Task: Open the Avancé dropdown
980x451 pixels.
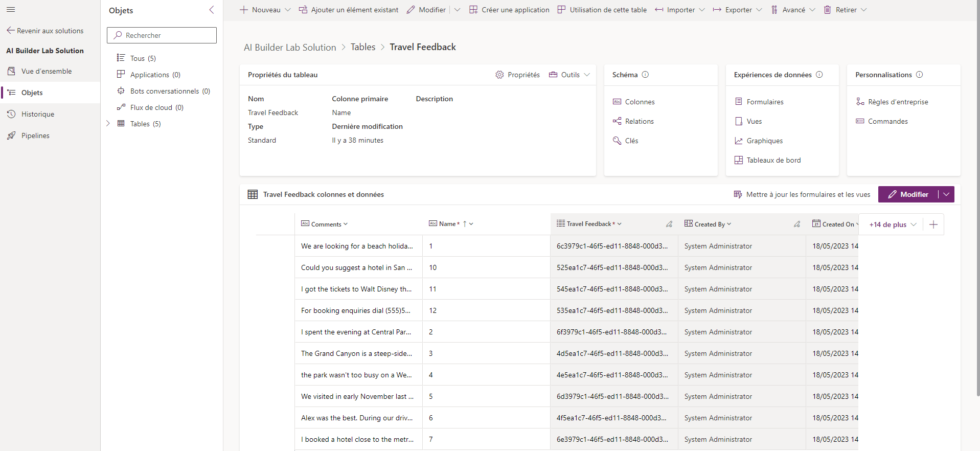Action: point(812,10)
